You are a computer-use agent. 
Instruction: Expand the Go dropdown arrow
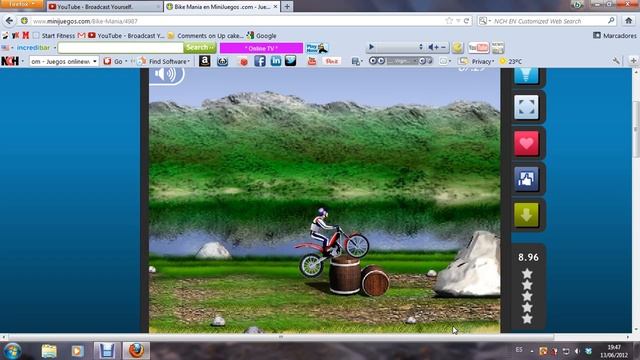click(126, 61)
